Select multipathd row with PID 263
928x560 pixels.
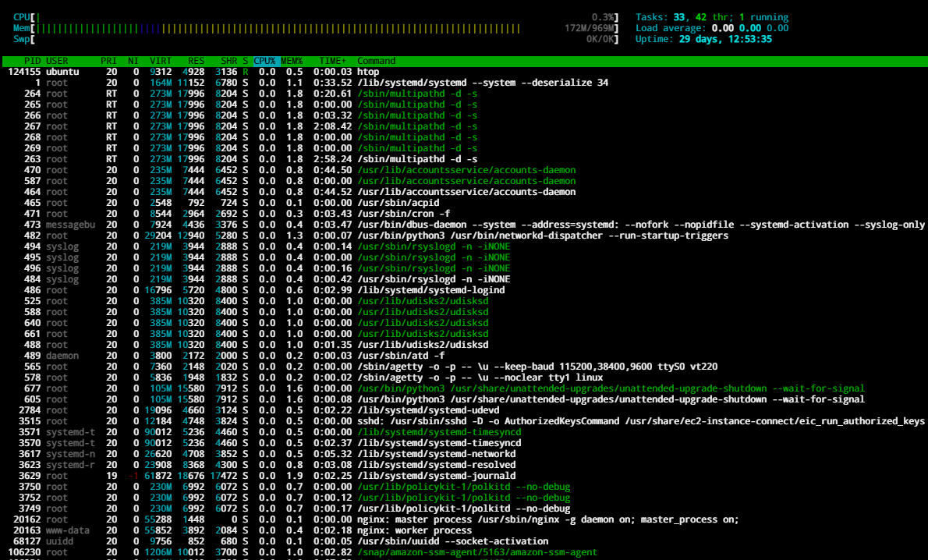(464, 159)
